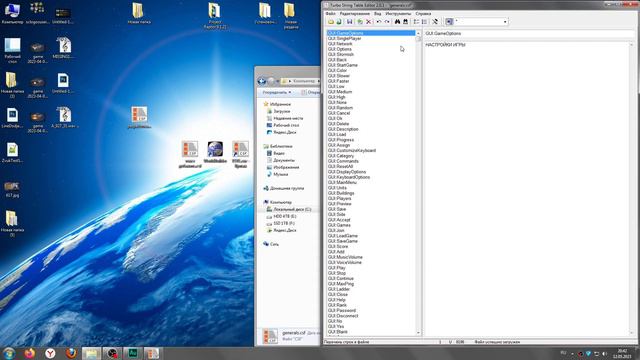Click the Back arrow in the Explorer window
This screenshot has height=360, width=640.
[262, 81]
